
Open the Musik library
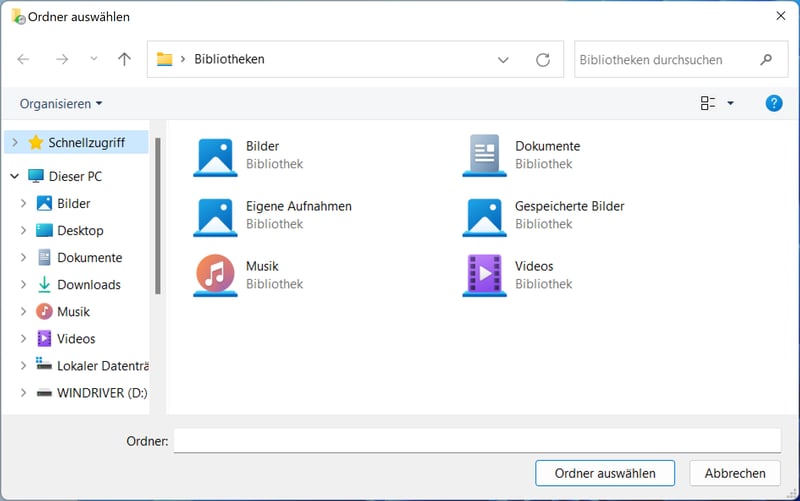pyautogui.click(x=262, y=266)
